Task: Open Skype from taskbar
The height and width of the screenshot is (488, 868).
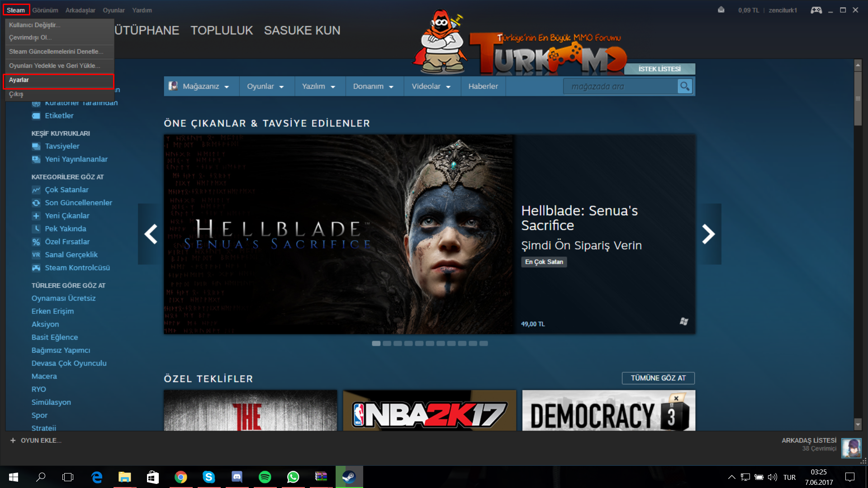Action: coord(209,477)
